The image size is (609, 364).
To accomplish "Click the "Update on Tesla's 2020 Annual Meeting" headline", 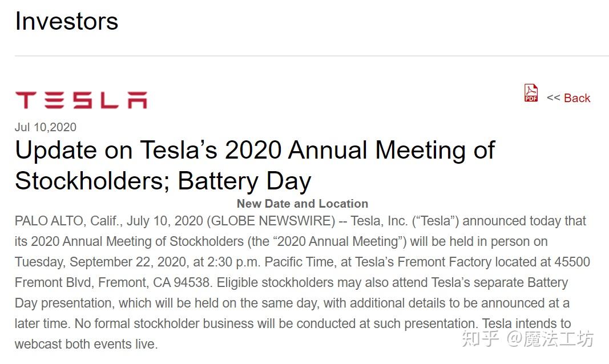I will pos(255,150).
